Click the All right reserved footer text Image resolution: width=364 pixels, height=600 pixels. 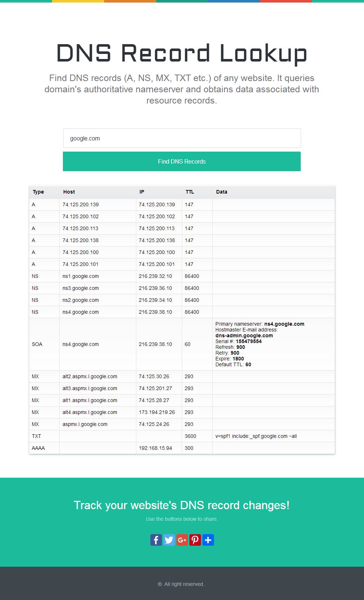181,584
